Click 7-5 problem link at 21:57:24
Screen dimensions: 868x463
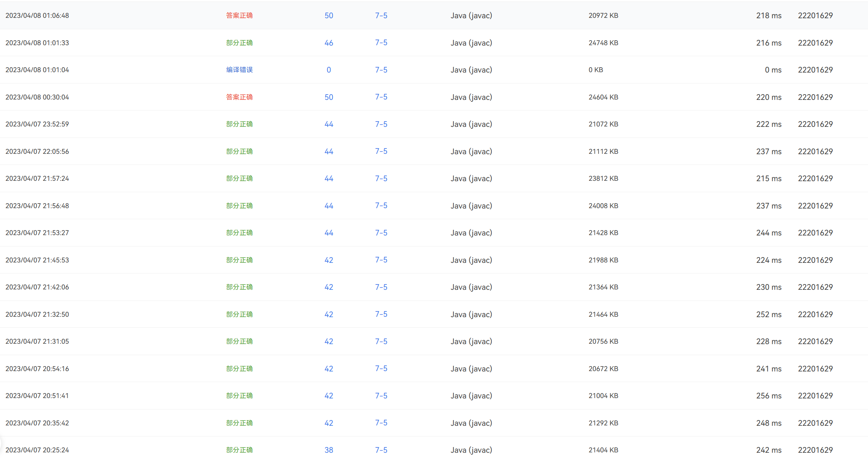pyautogui.click(x=381, y=179)
